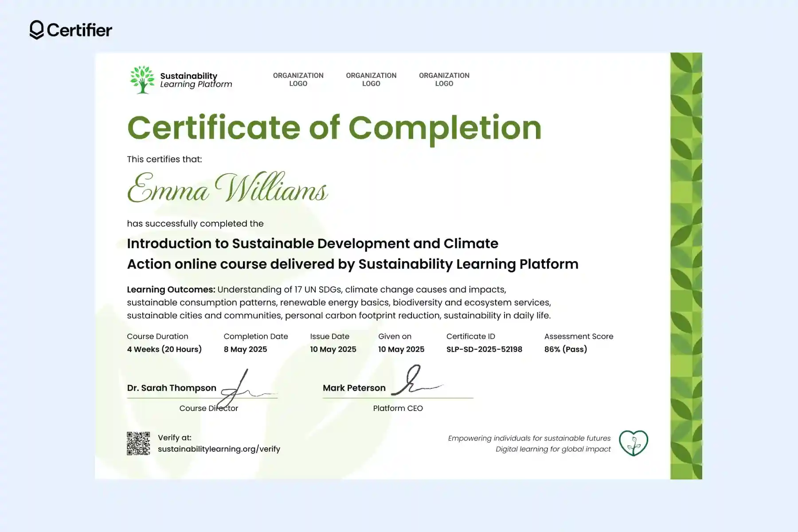Click the Certifier shield logo
This screenshot has width=798, height=532.
click(36, 30)
